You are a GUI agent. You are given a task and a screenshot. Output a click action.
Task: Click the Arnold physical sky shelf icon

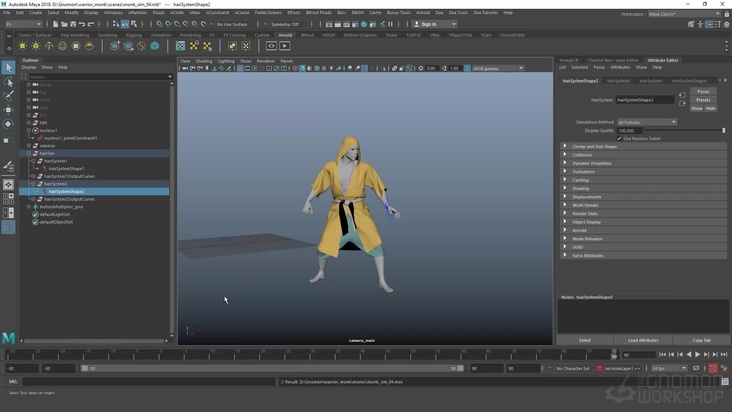coord(89,46)
